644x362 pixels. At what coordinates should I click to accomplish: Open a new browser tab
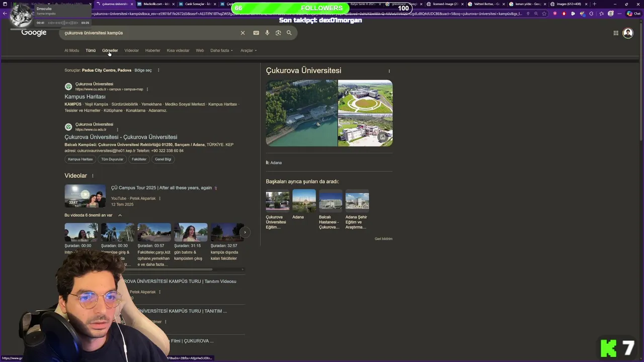coord(594,4)
